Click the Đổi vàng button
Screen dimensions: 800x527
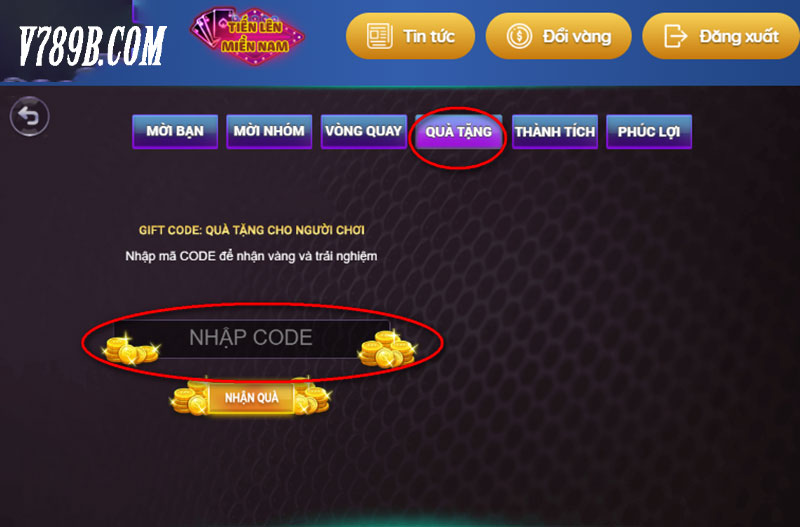coord(559,36)
